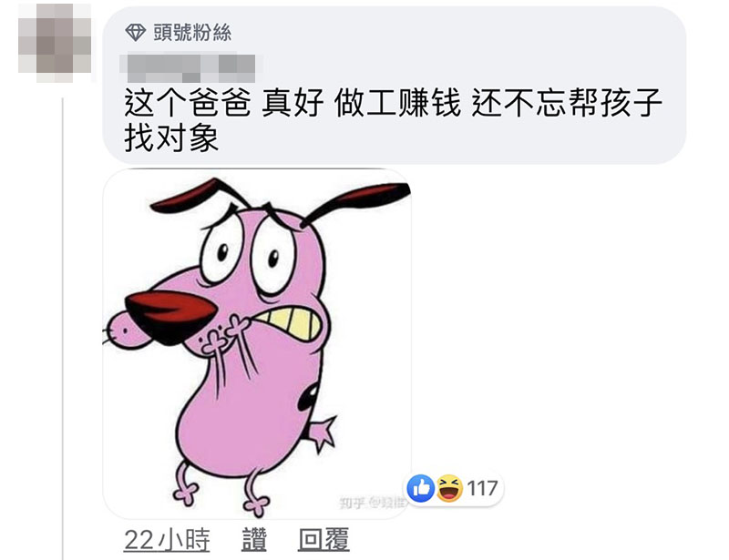The height and width of the screenshot is (560, 729).
Task: Reply to comment using 回覆
Action: 323,540
